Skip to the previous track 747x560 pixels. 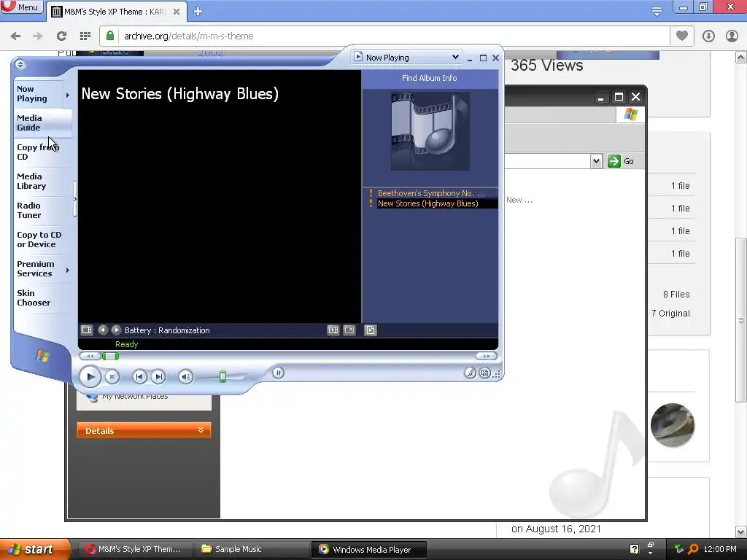coord(139,377)
